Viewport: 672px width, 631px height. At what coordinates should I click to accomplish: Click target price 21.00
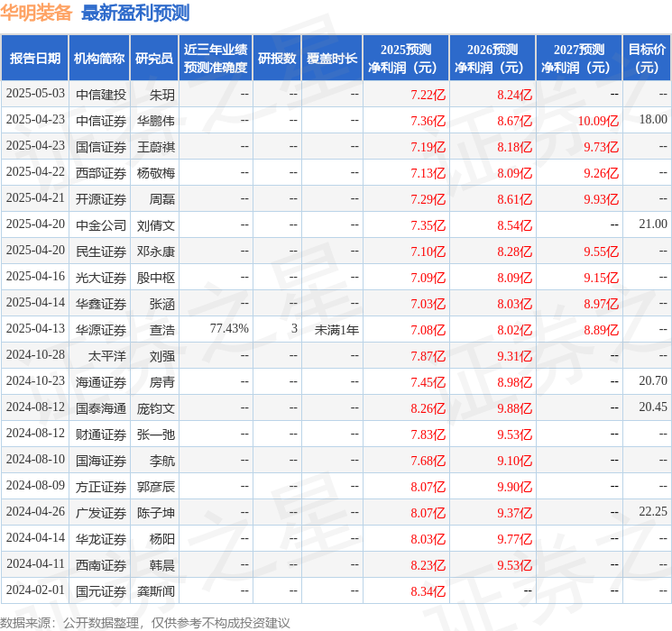(653, 224)
